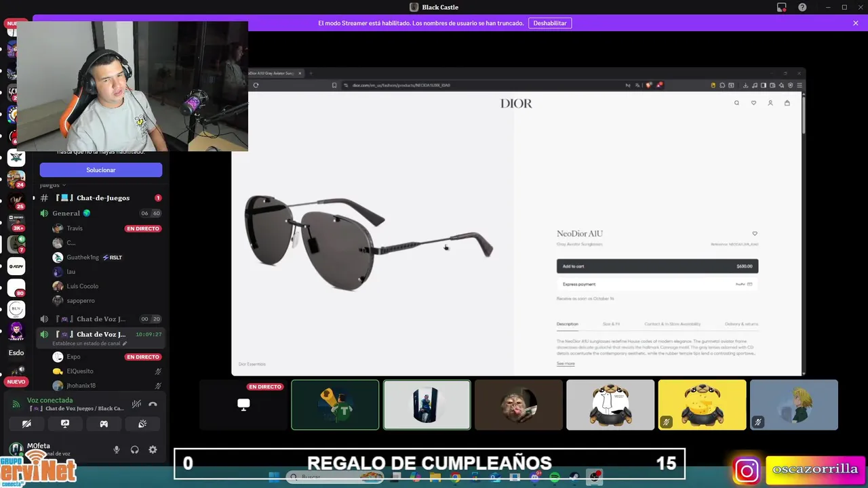The width and height of the screenshot is (868, 488).
Task: Open Dior site search icon
Action: pos(736,103)
